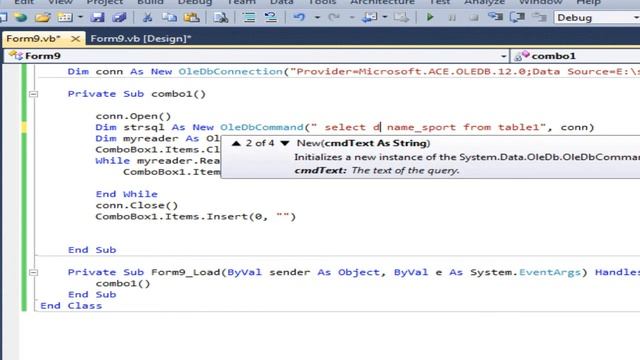The width and height of the screenshot is (640, 360).
Task: Open the Add New Item dropdown arrow
Action: point(80,18)
